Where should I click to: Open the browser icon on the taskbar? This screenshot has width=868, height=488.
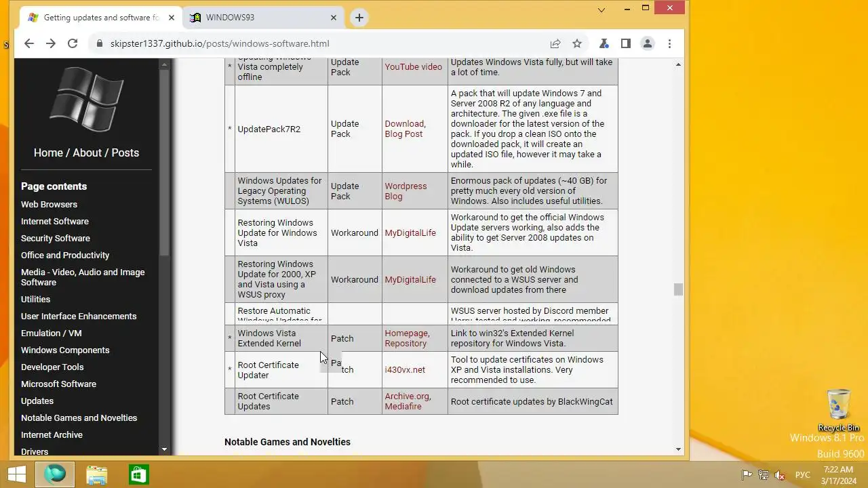[x=55, y=474]
